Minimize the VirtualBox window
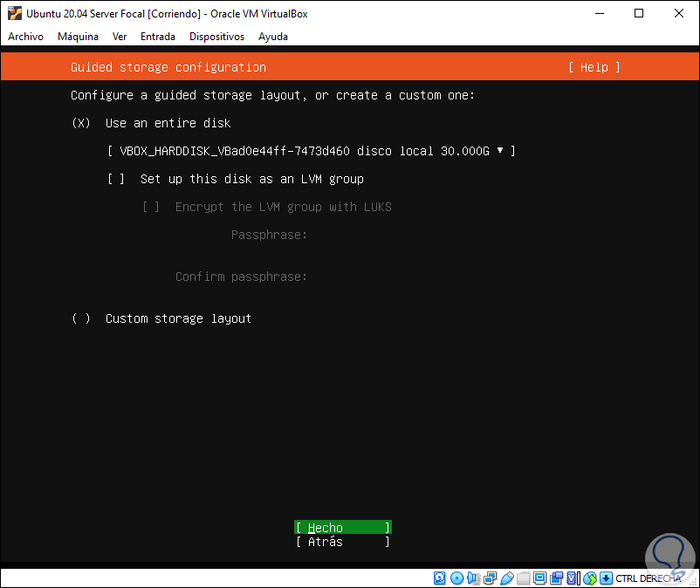 tap(600, 13)
